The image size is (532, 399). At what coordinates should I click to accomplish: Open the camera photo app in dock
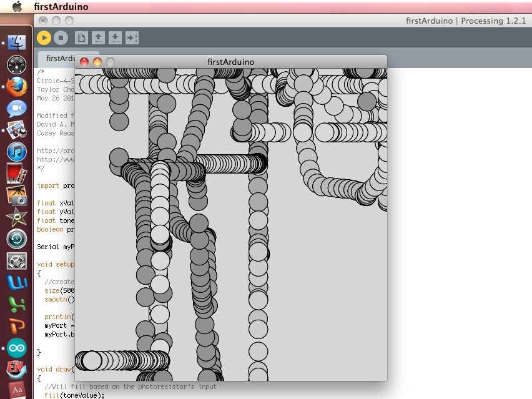click(x=17, y=195)
